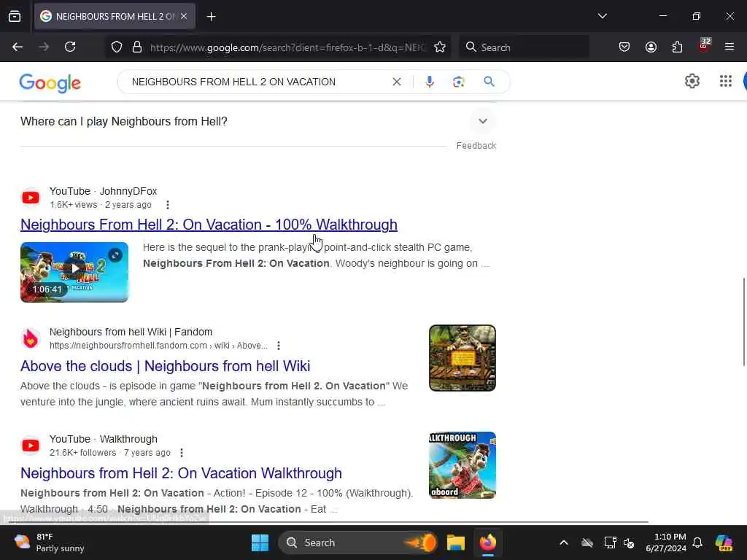Viewport: 747px width, 560px height.
Task: Open 'Above the clouds' Fandom wiki link
Action: pyautogui.click(x=166, y=366)
